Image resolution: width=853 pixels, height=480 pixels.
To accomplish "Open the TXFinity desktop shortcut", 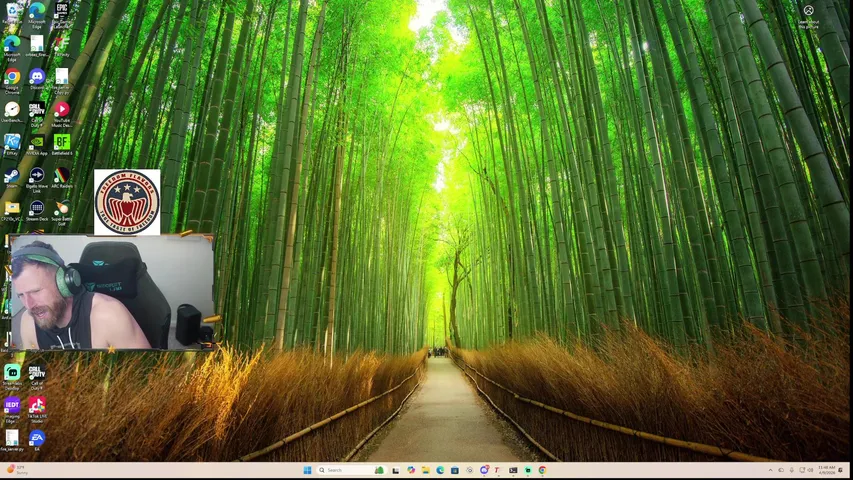I will (61, 47).
